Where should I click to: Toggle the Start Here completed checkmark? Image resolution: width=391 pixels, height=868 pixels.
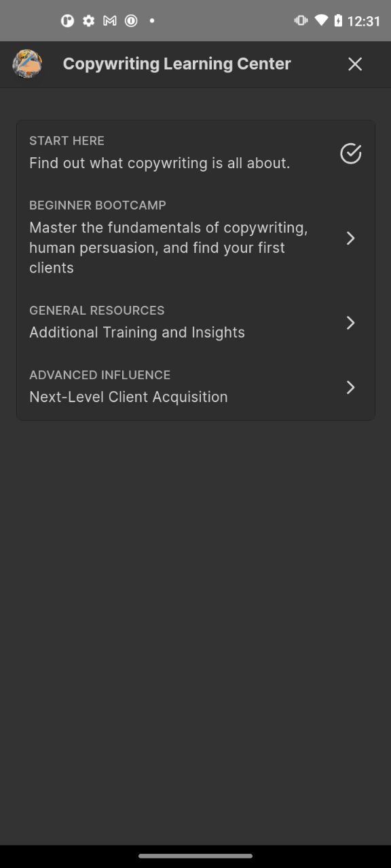(350, 153)
